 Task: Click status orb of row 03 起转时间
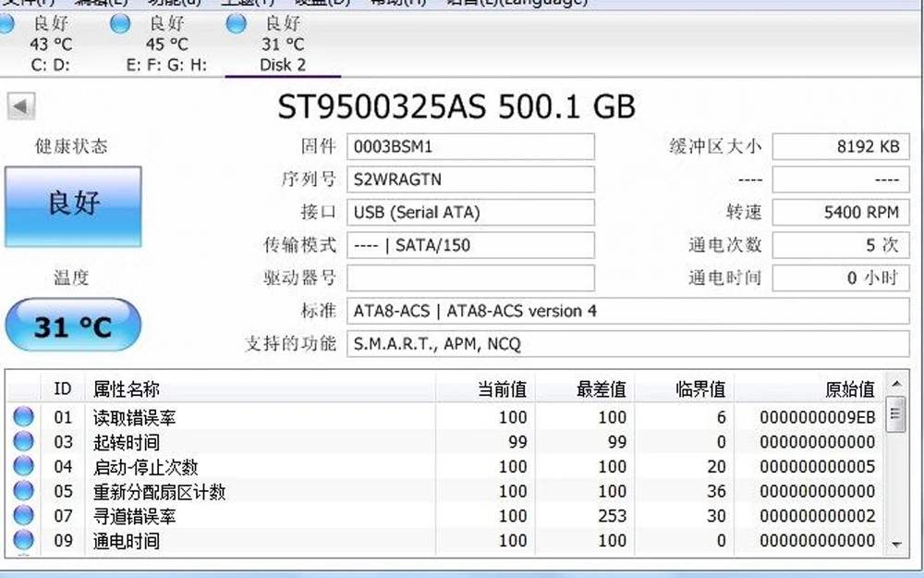(x=24, y=440)
